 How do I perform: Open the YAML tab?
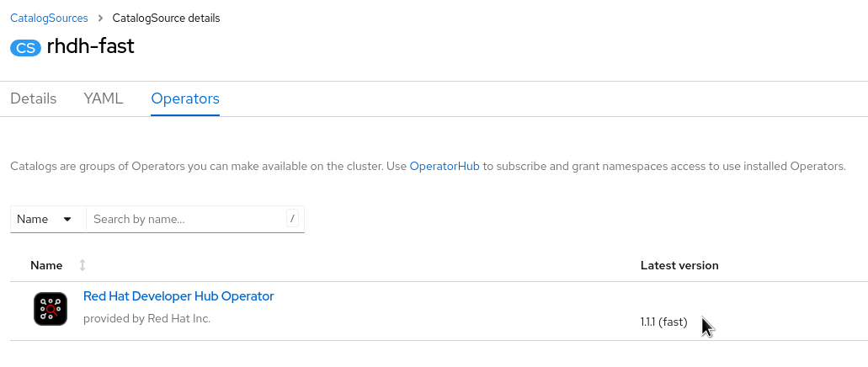pyautogui.click(x=104, y=98)
